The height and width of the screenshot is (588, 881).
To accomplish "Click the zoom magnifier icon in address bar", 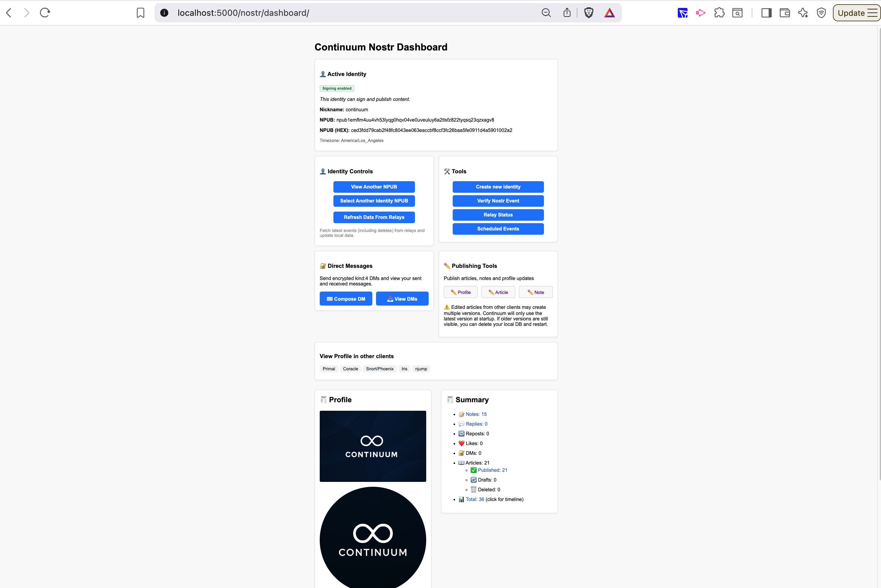I will tap(546, 13).
